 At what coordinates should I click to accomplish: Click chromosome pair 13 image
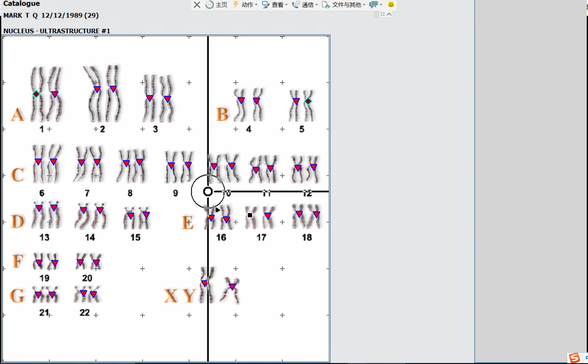click(x=46, y=216)
